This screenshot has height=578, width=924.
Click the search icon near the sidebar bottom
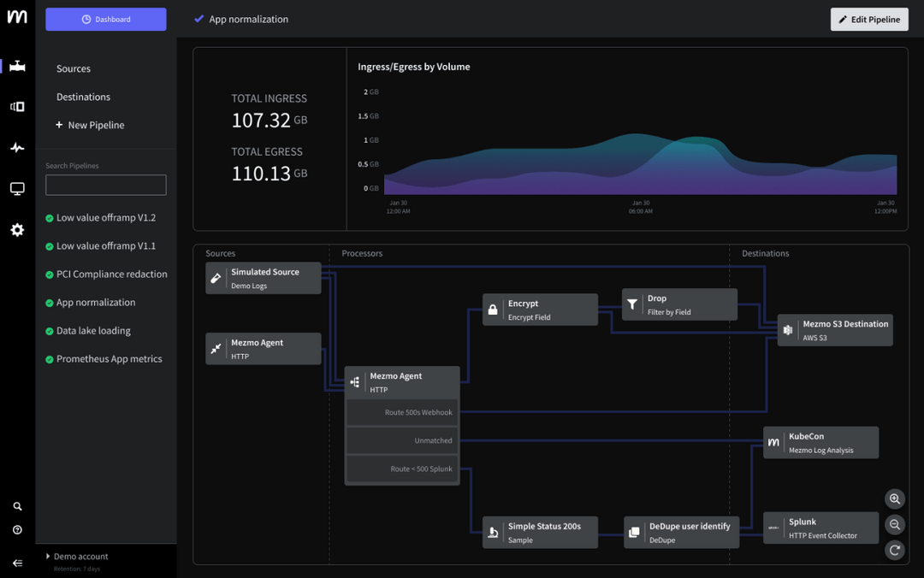tap(17, 506)
